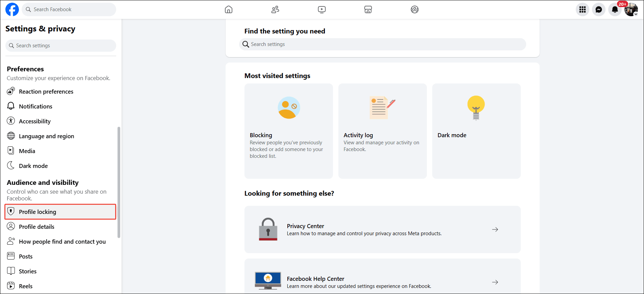Image resolution: width=644 pixels, height=294 pixels.
Task: Click the Privacy Center arrow
Action: tap(495, 229)
